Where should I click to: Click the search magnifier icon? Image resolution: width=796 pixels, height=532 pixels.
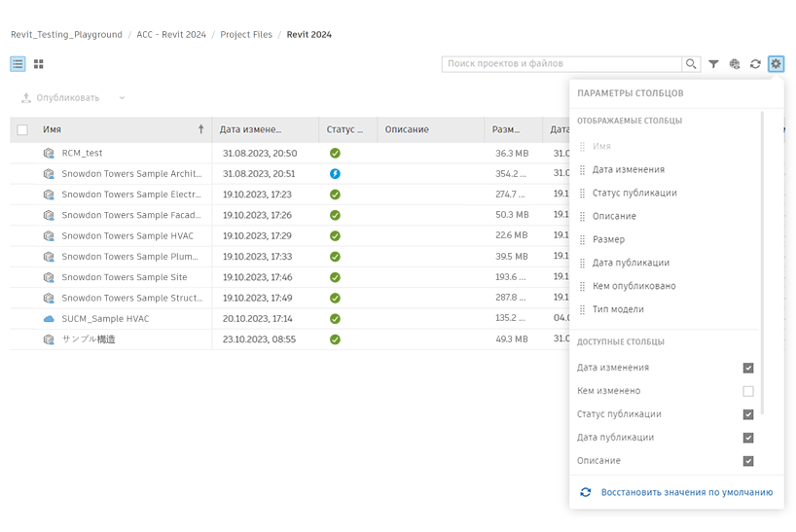pyautogui.click(x=691, y=64)
